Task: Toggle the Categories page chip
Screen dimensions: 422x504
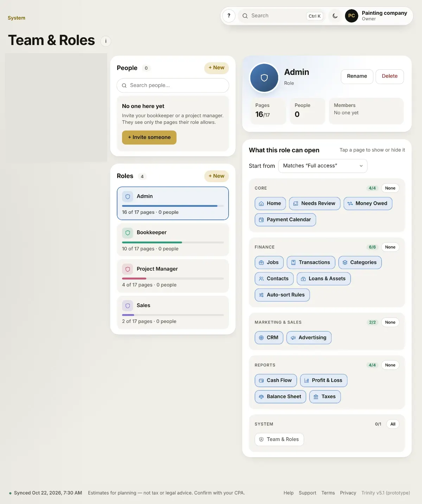Action: pyautogui.click(x=360, y=262)
